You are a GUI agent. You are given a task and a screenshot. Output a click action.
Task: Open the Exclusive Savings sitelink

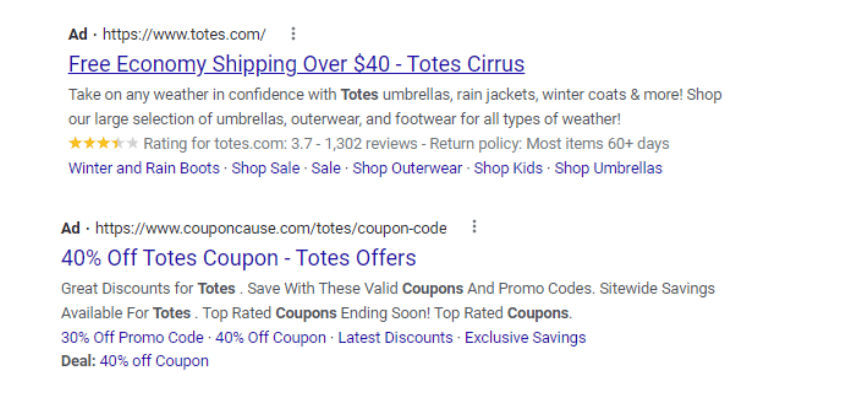[525, 337]
